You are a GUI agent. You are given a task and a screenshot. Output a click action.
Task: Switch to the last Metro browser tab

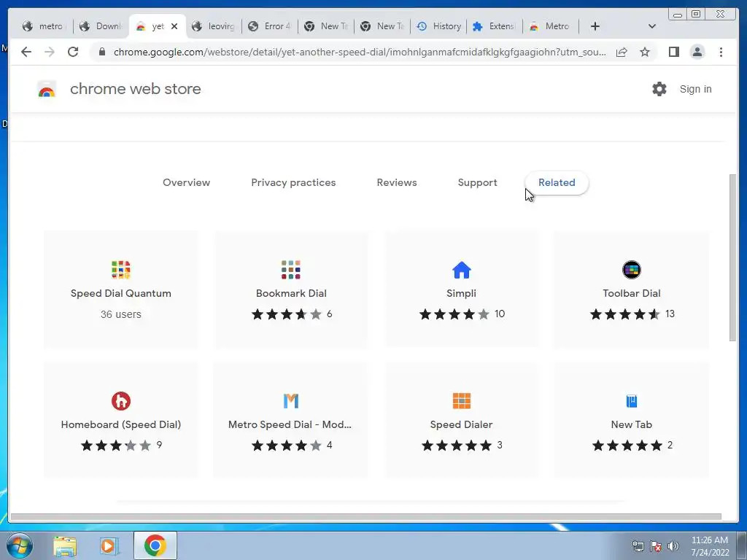pyautogui.click(x=550, y=26)
